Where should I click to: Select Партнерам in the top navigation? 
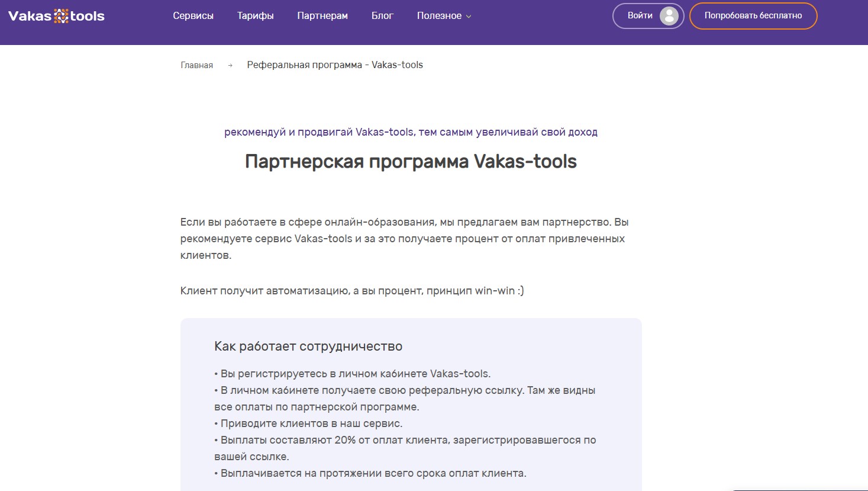[322, 16]
